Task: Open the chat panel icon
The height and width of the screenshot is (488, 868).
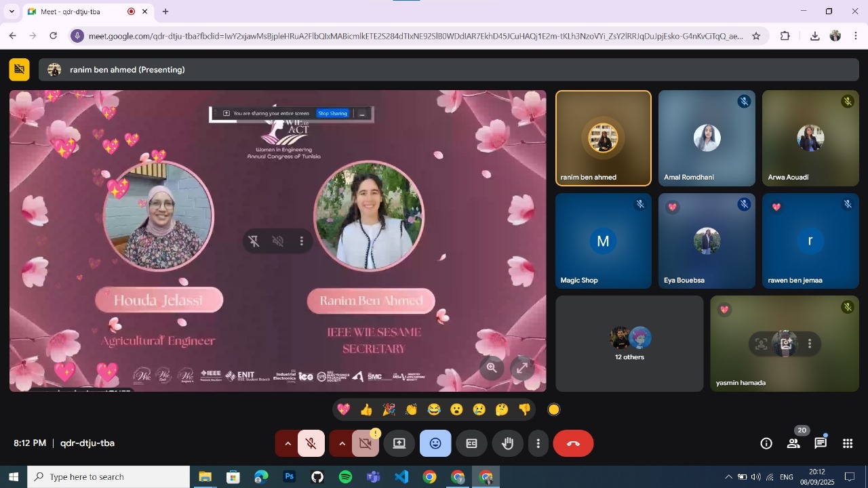Action: (x=821, y=443)
